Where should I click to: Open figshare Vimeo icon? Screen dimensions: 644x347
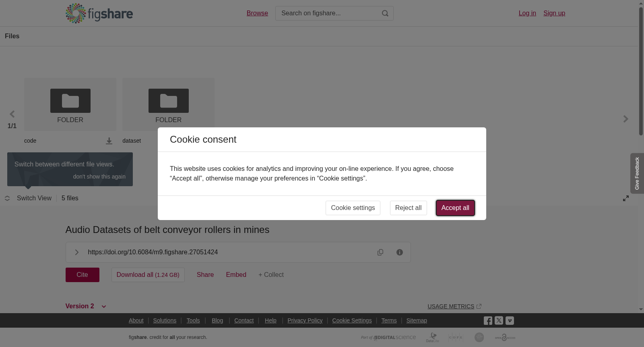coord(510,321)
